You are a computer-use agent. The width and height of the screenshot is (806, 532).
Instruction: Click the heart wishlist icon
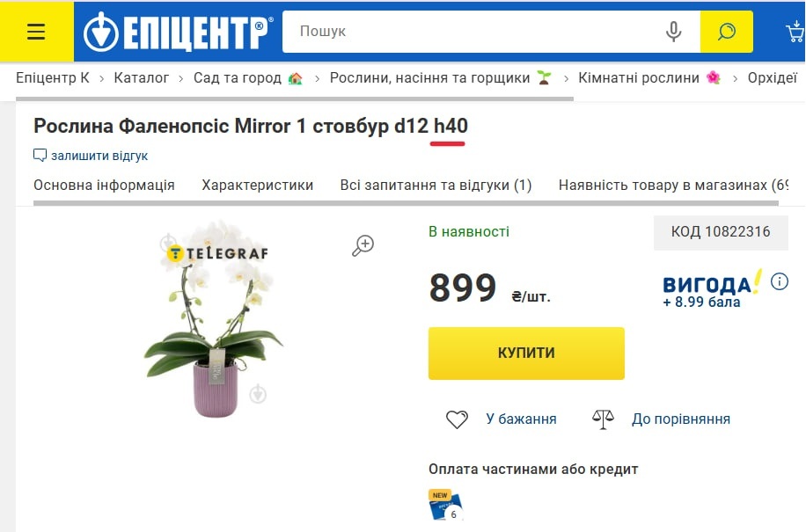tap(457, 419)
